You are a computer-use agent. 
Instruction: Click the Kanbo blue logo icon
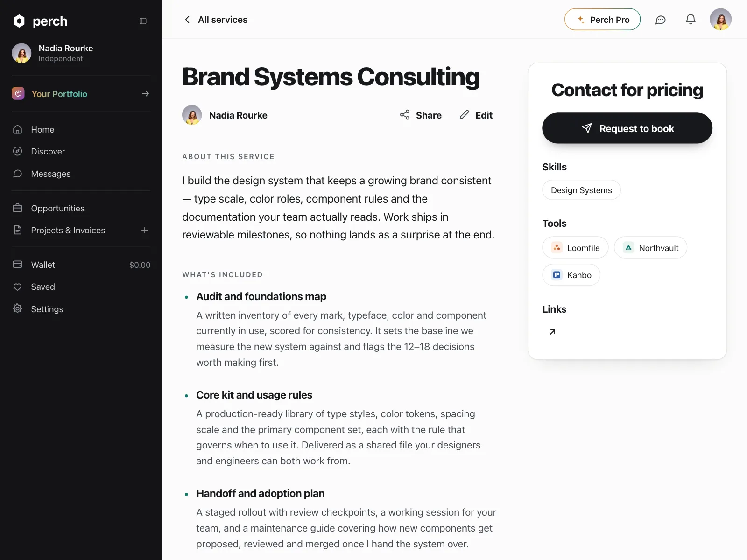click(x=557, y=275)
